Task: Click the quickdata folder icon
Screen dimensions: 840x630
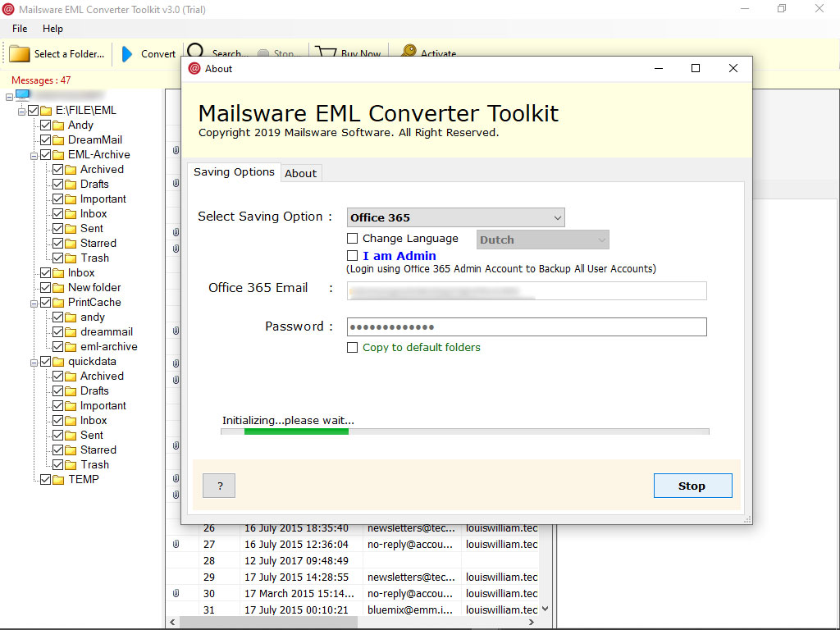Action: [x=58, y=362]
